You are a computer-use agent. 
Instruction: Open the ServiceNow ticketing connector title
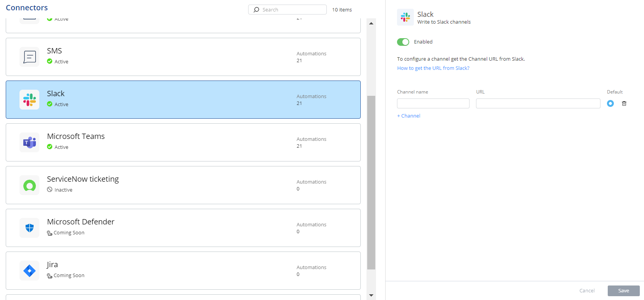pos(83,179)
